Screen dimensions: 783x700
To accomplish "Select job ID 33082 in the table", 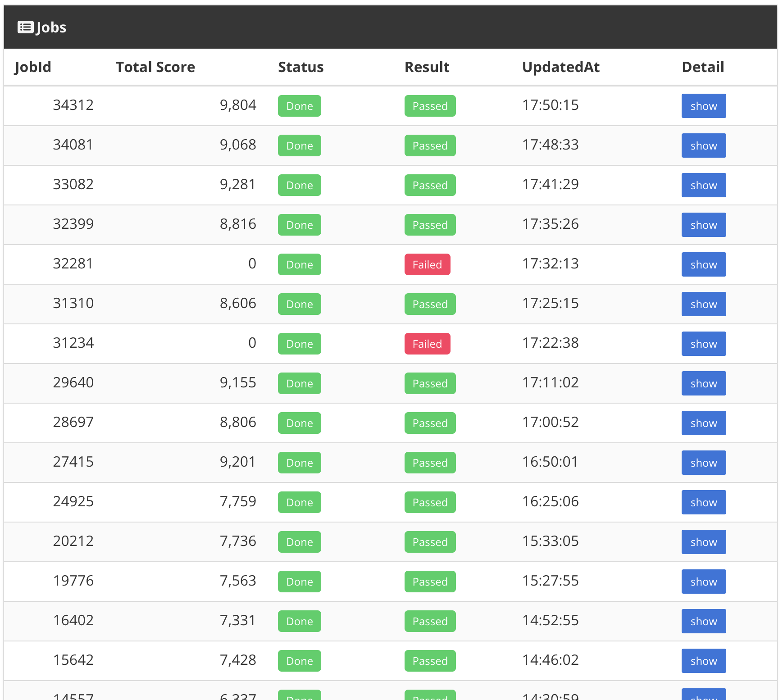I will click(x=73, y=184).
